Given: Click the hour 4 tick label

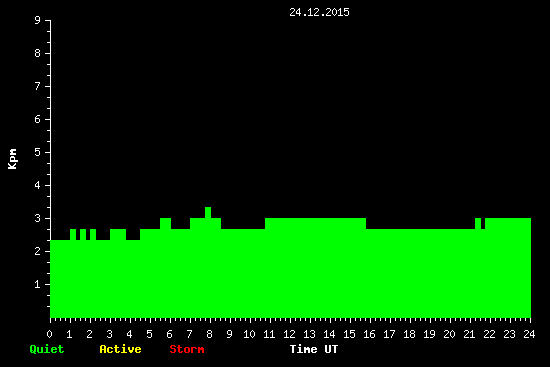Looking at the screenshot, I should click(x=129, y=334).
